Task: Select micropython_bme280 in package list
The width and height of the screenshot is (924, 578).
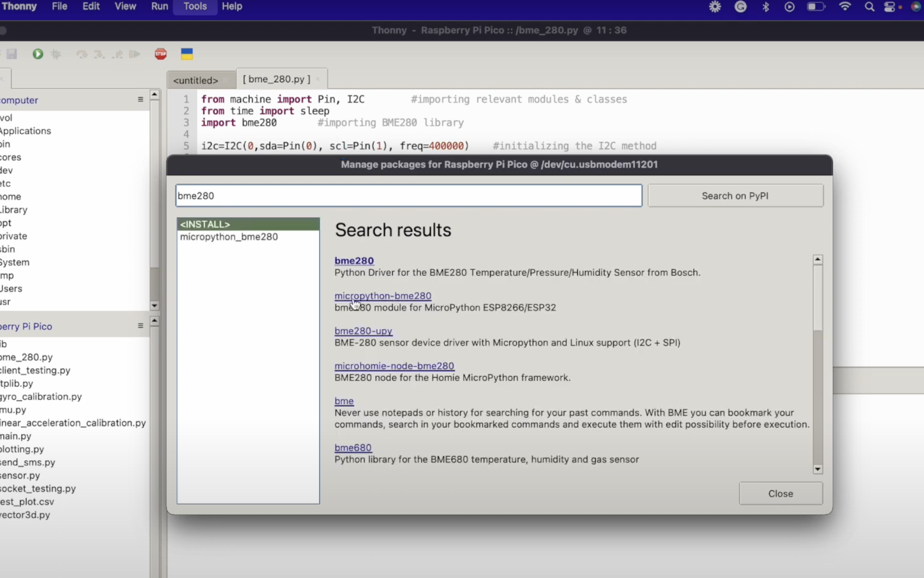Action: coord(228,236)
